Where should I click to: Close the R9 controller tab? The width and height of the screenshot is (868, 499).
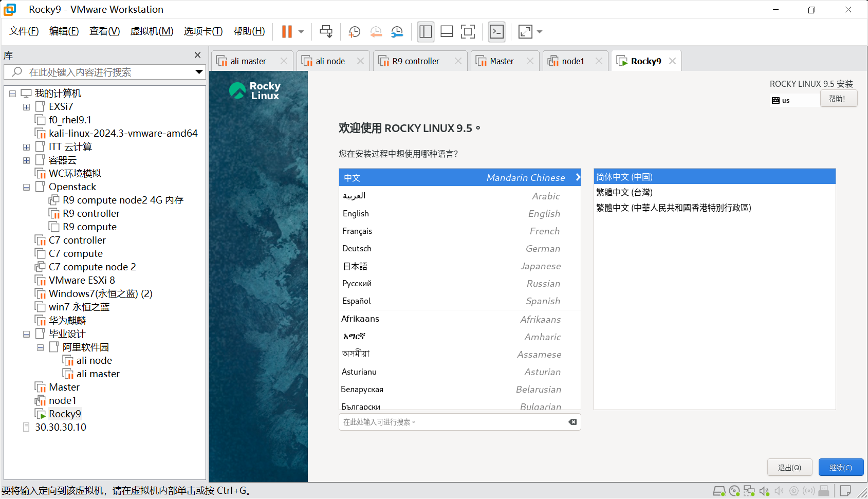pyautogui.click(x=458, y=61)
